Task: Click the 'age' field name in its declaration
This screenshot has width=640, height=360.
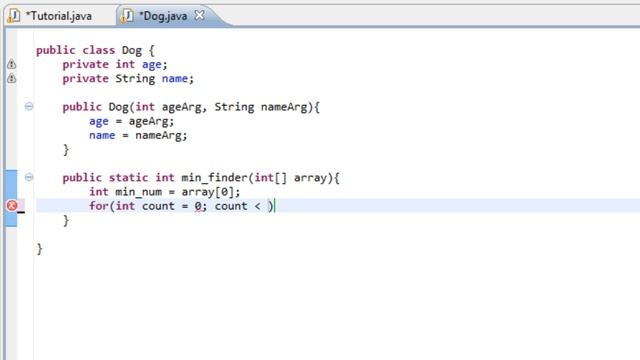Action: click(151, 64)
